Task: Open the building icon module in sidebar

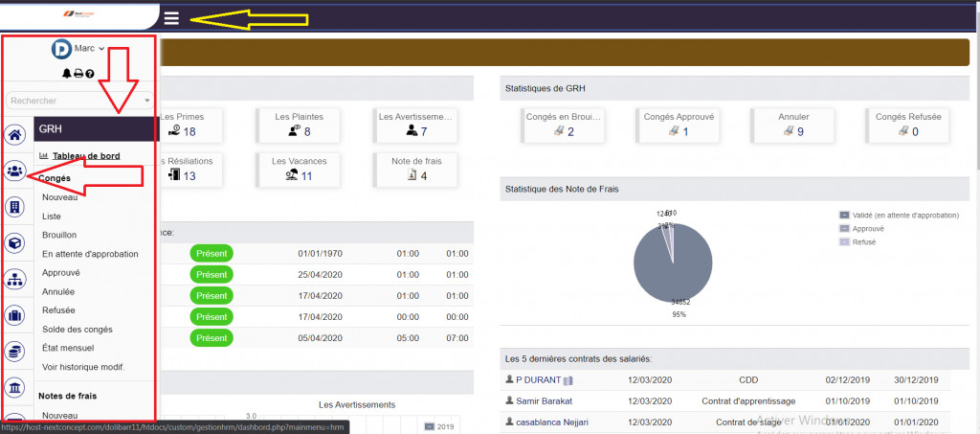Action: tap(15, 207)
